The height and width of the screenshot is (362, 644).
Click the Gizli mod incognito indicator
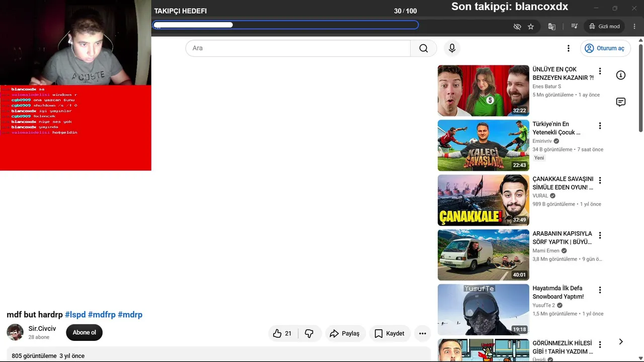click(604, 27)
